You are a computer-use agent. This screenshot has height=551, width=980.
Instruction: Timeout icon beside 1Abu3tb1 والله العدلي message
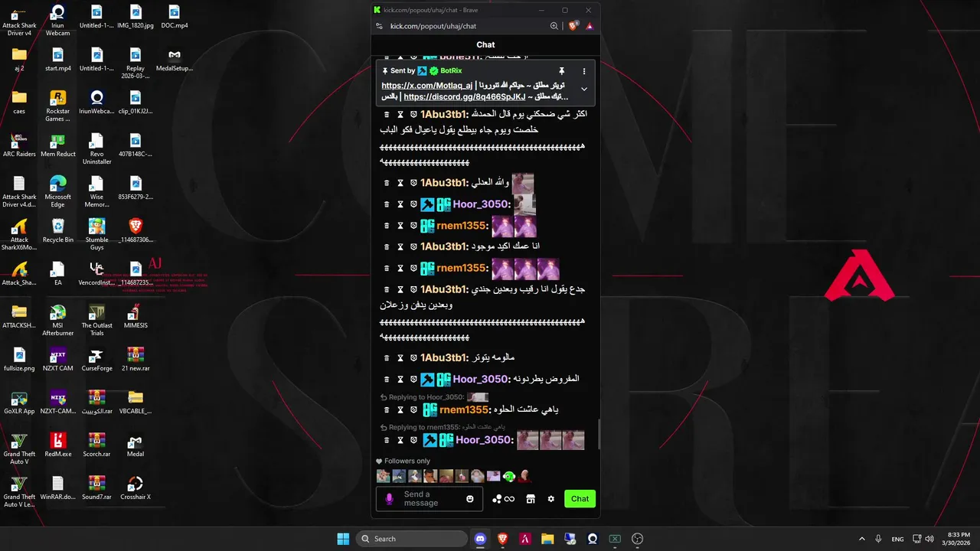pyautogui.click(x=400, y=183)
